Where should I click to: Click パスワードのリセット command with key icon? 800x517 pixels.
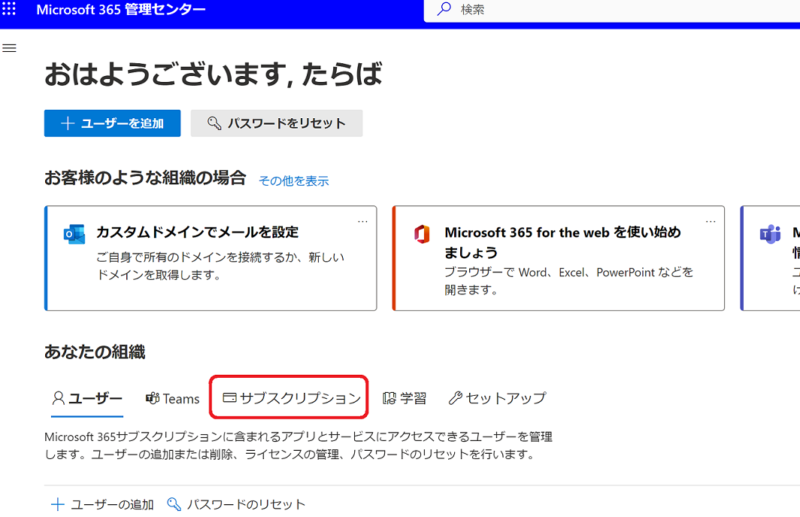click(236, 504)
